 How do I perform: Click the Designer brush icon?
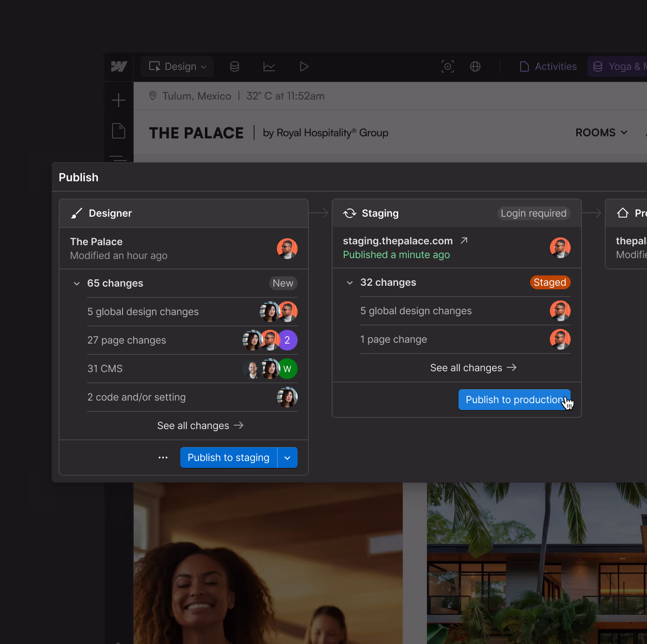tap(77, 213)
